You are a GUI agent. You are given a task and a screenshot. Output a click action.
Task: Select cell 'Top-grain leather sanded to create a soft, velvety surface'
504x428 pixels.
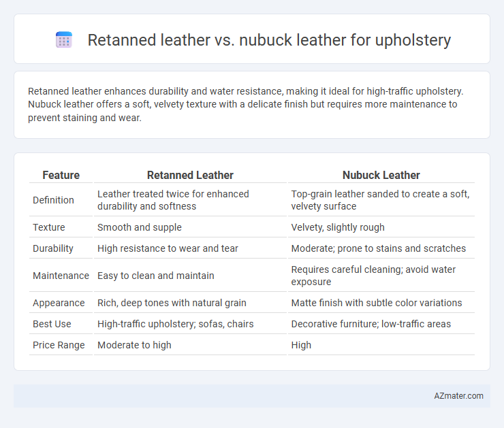381,200
